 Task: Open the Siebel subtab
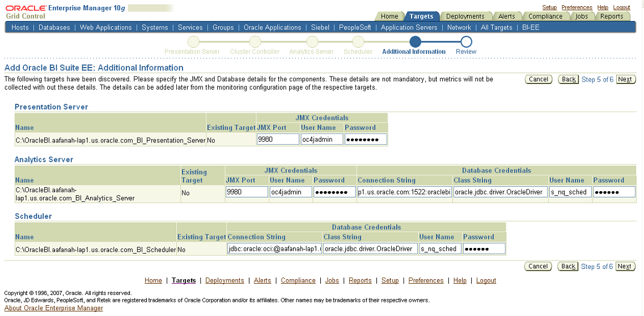[320, 28]
